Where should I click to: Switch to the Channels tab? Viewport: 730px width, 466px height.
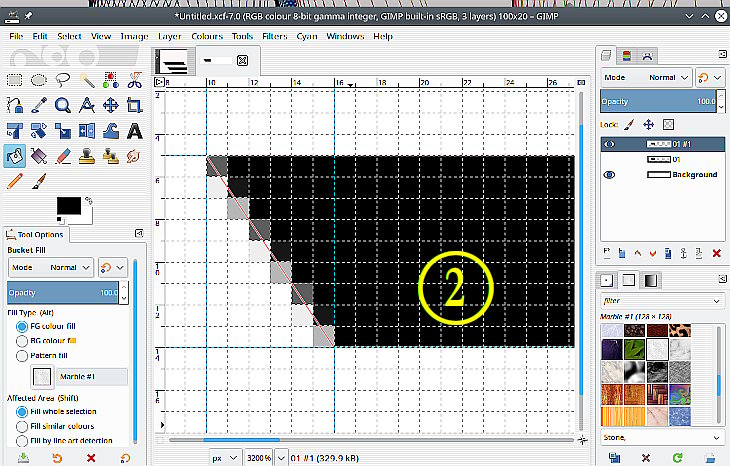pos(627,56)
